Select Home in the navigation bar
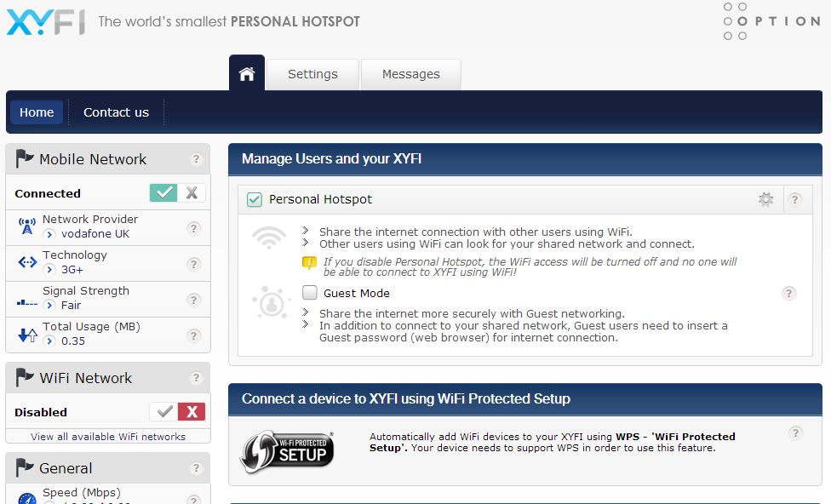Screen dimensions: 831x504 coord(37,112)
